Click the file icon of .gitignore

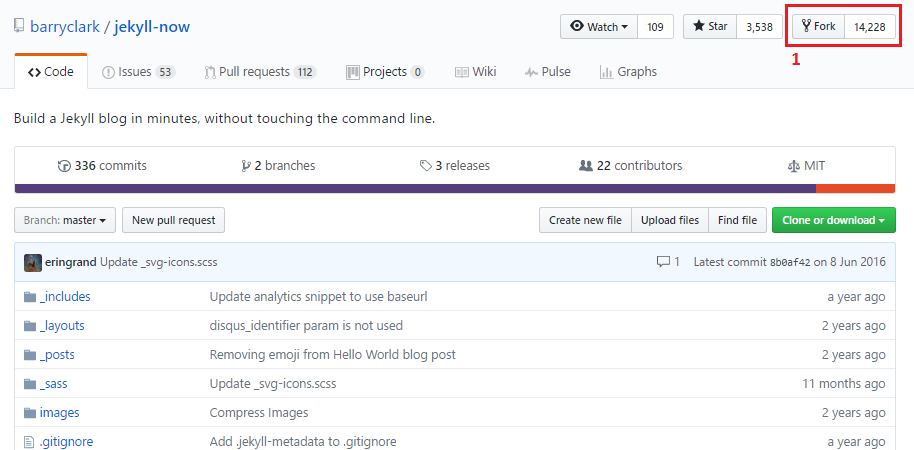point(30,442)
